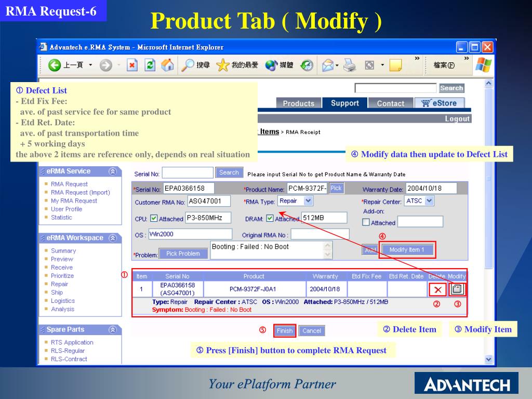Click the Pick Problem button
Screen dimensions: 532x399
(x=183, y=254)
